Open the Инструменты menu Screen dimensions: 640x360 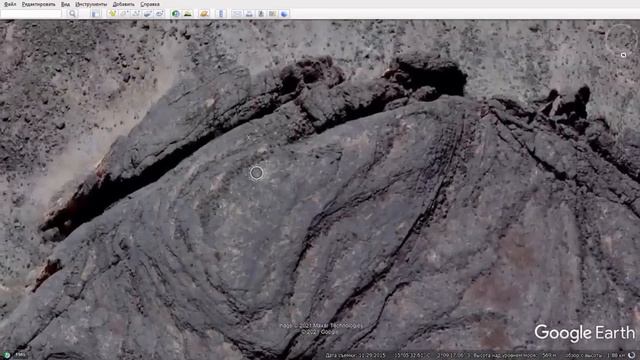click(x=91, y=4)
